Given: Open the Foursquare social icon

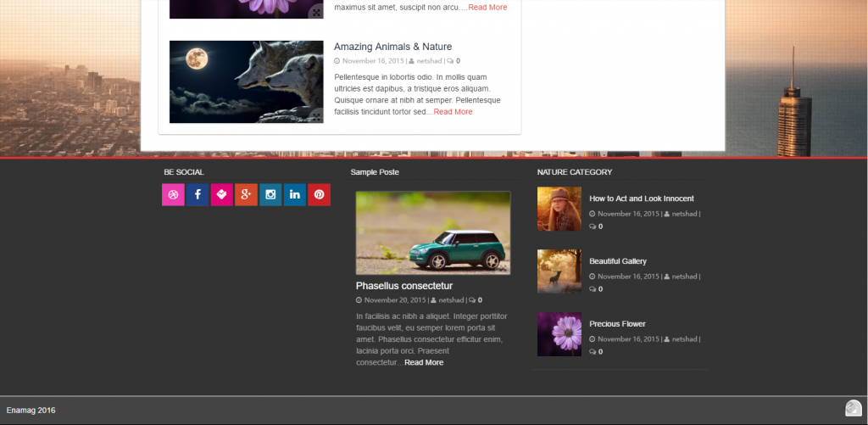Looking at the screenshot, I should tap(222, 194).
